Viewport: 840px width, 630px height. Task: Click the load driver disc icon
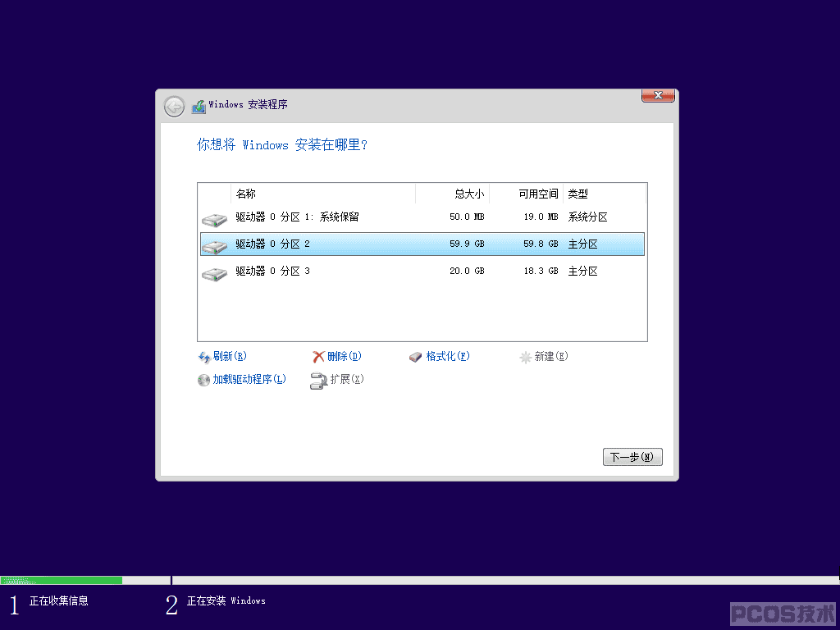(x=203, y=380)
